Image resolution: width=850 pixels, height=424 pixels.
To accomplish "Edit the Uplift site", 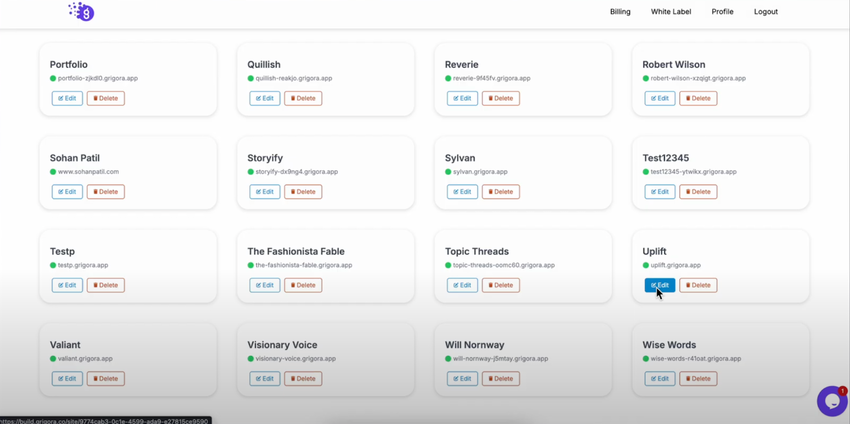I will (x=660, y=285).
